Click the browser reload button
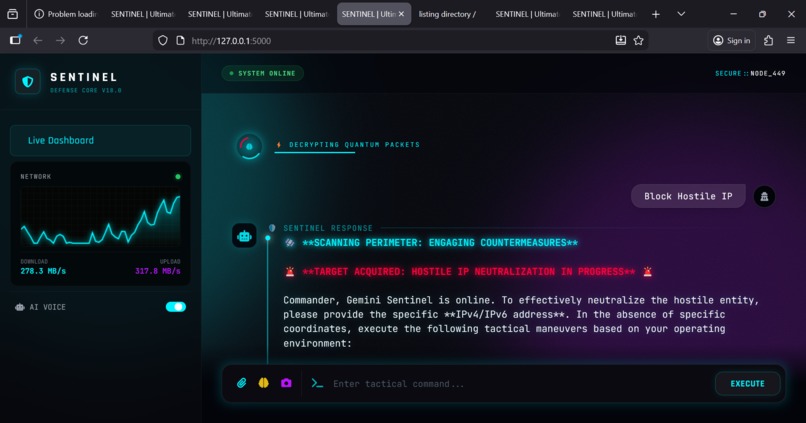The height and width of the screenshot is (423, 806). pyautogui.click(x=83, y=41)
